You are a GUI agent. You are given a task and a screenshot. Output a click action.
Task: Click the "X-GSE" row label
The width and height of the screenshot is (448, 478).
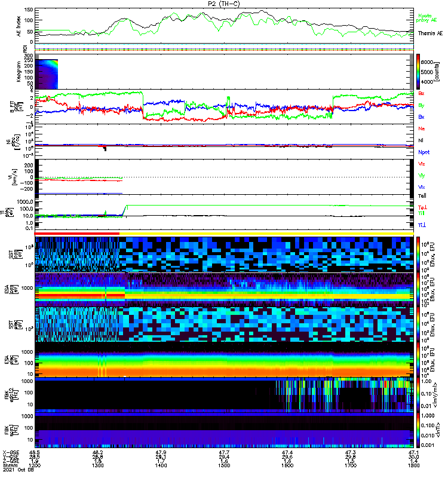11,453
